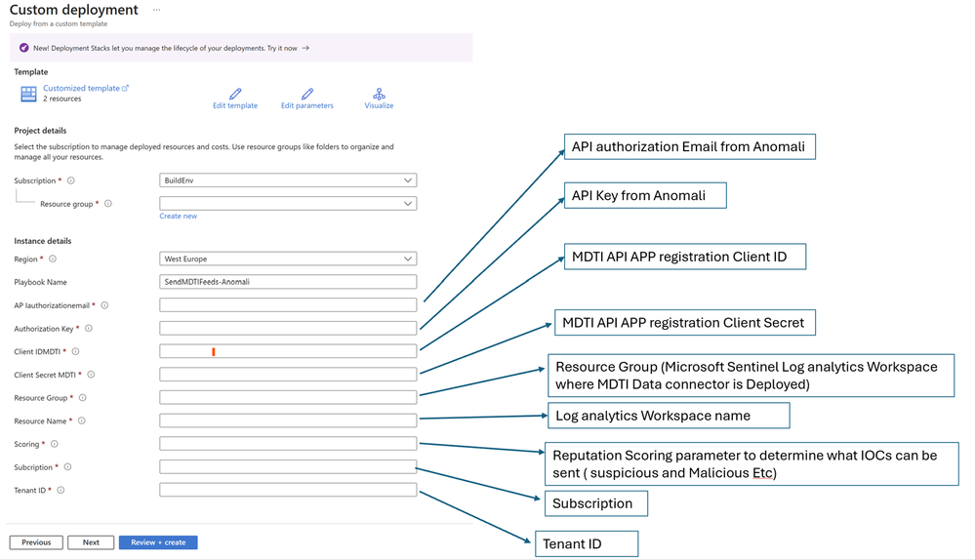Screen dimensions: 975x560
Task: Click the Authorization Key input field
Action: pyautogui.click(x=288, y=328)
